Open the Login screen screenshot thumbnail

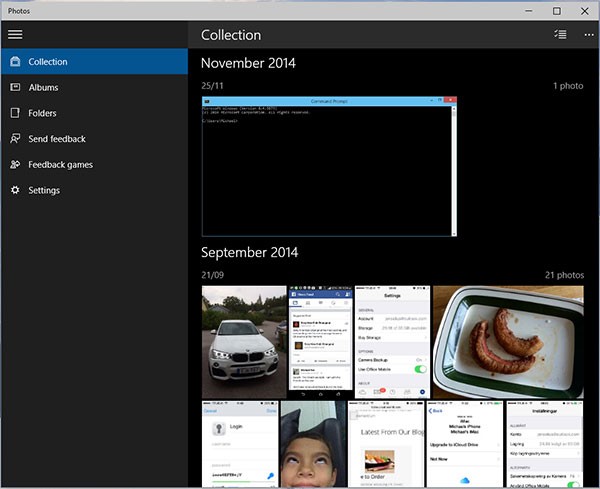point(240,444)
